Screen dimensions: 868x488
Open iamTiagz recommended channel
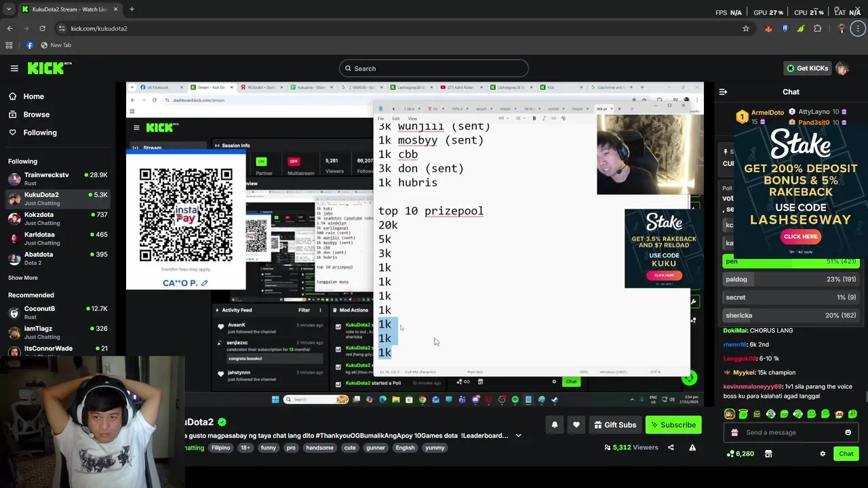[58, 332]
